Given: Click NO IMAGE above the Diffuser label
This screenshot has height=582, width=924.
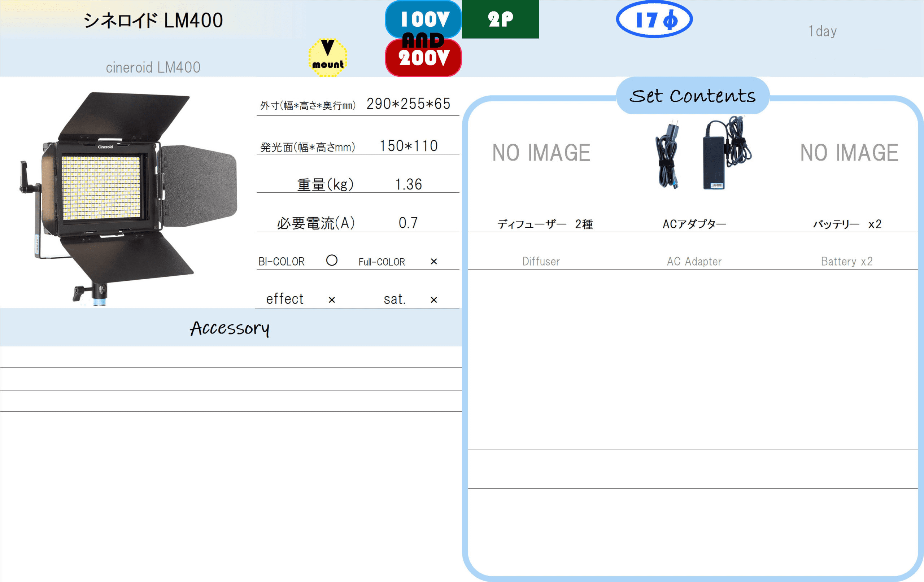Looking at the screenshot, I should [x=541, y=153].
